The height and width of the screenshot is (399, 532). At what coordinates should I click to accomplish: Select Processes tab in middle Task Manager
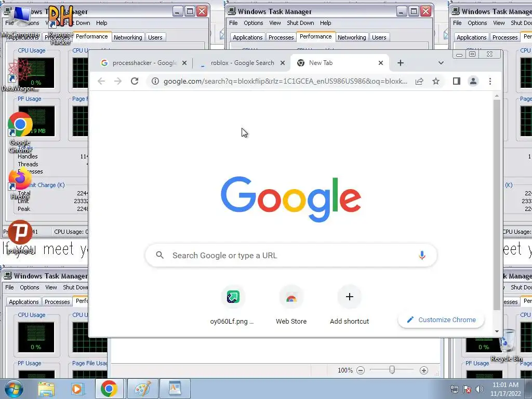pos(281,37)
